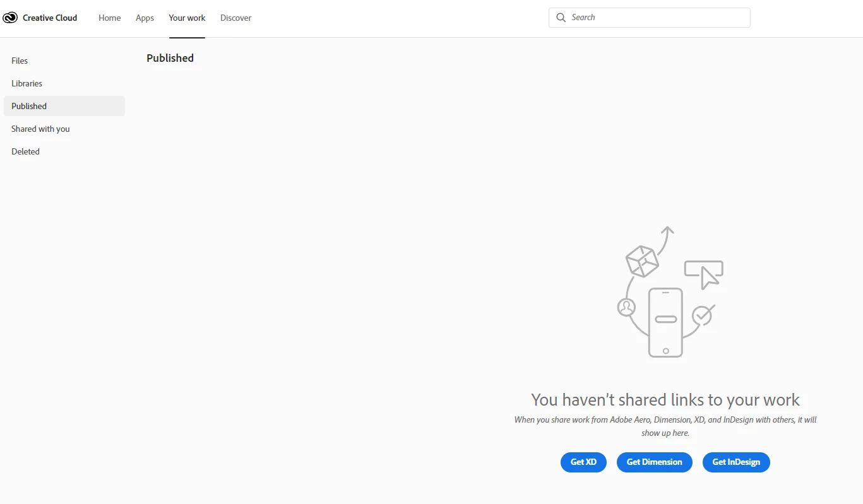Screen dimensions: 863x504
Task: Click the Creative Cloud logo icon
Action: point(10,18)
